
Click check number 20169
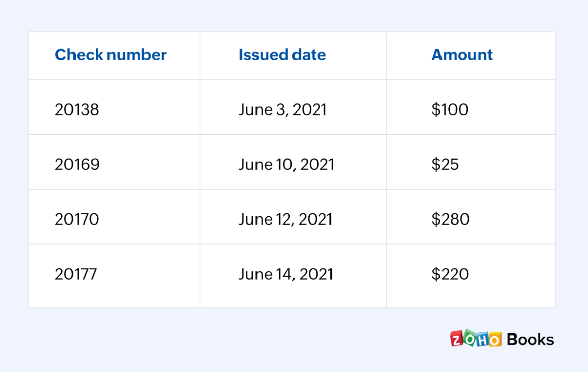[x=77, y=164]
